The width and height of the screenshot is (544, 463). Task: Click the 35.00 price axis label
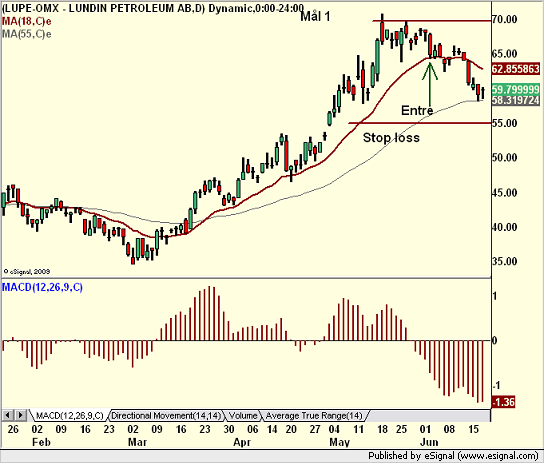[504, 261]
